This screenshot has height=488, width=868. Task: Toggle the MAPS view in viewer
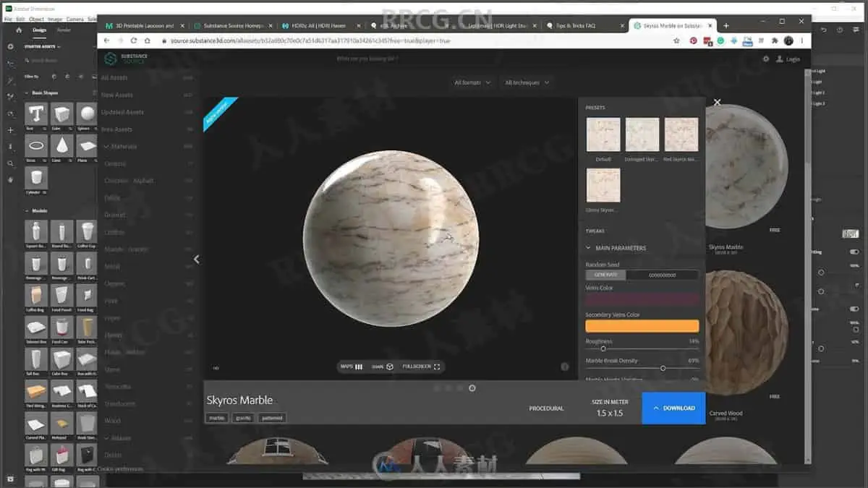[352, 367]
